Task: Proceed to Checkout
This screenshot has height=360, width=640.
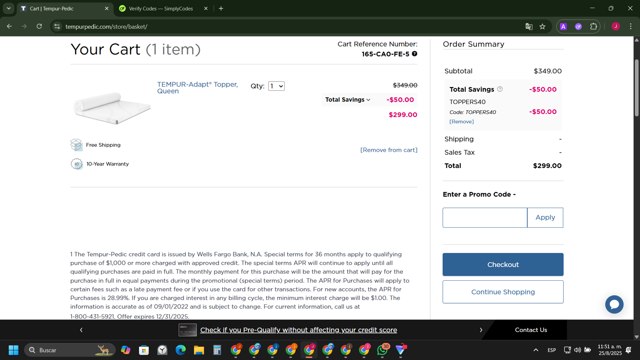Action: (503, 264)
